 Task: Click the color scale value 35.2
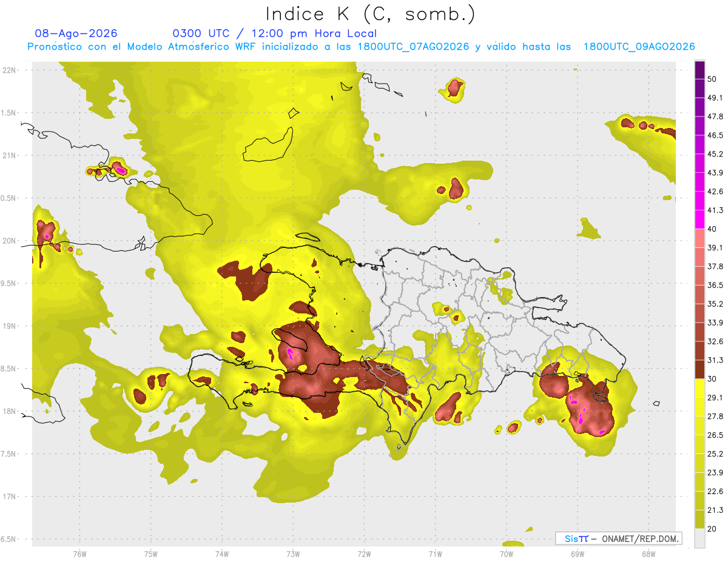tap(716, 304)
